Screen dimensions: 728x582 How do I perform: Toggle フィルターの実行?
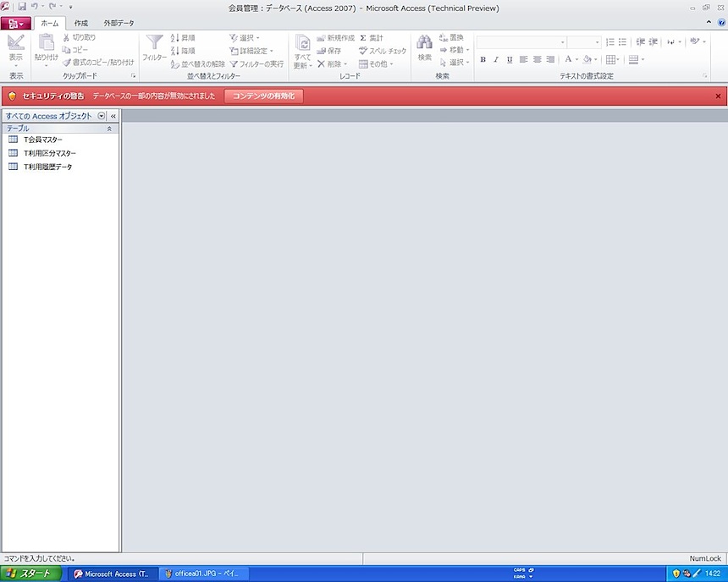[256, 64]
